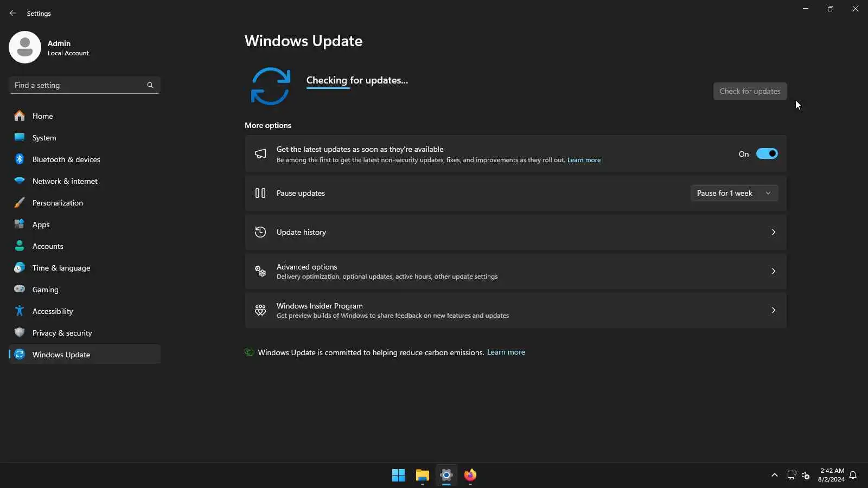868x488 pixels.
Task: Select Time & language label
Action: [x=61, y=268]
